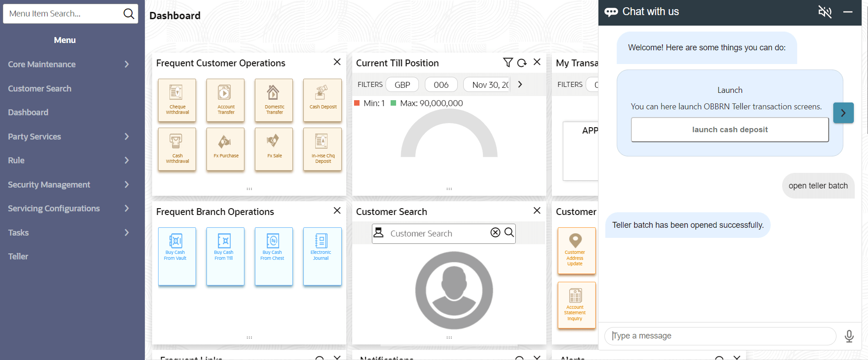The height and width of the screenshot is (360, 868).
Task: Click the red Min legend swatch
Action: tap(357, 103)
